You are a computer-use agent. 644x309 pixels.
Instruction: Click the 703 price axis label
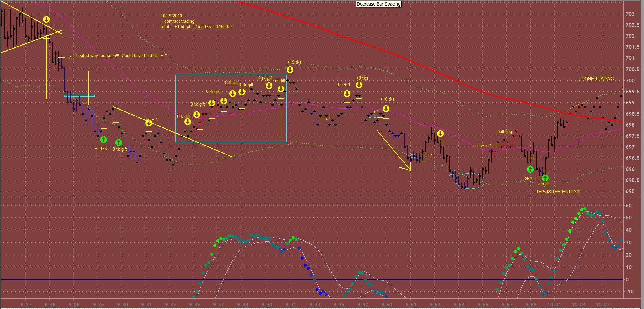tap(630, 14)
